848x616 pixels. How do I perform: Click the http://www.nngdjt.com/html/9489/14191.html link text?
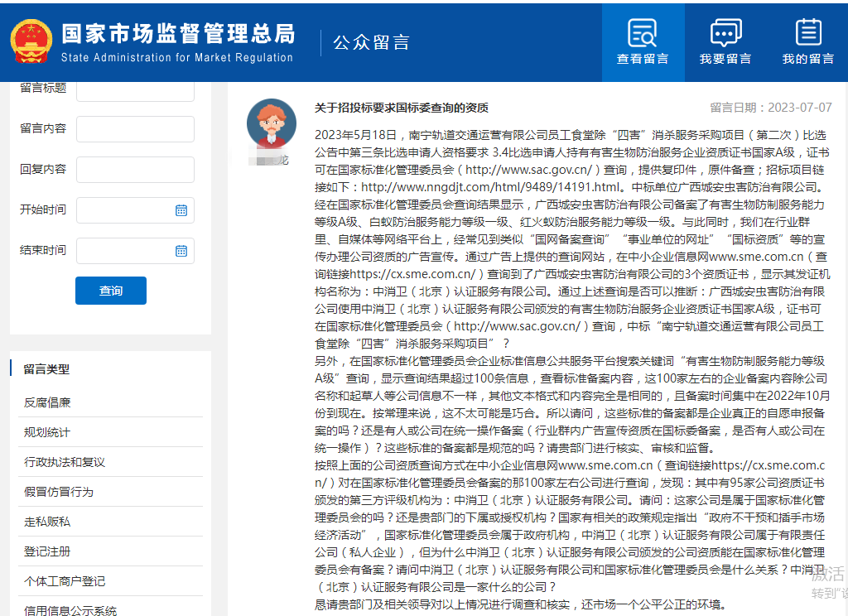click(490, 187)
